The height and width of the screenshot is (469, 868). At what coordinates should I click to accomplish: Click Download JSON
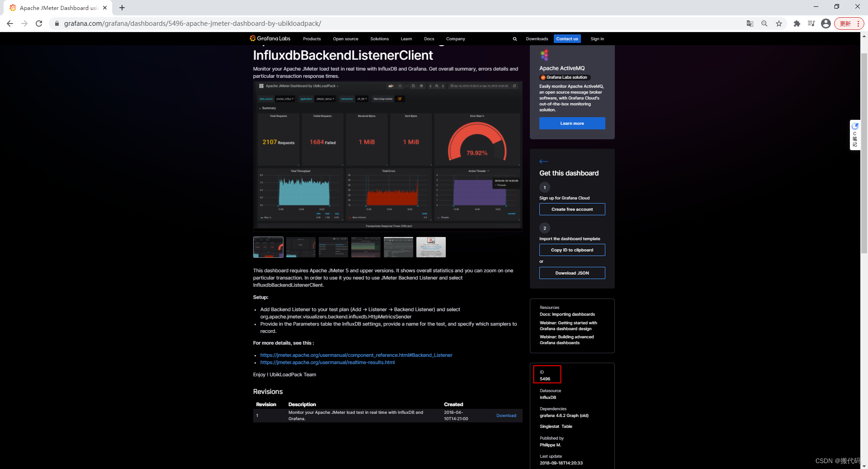click(572, 273)
